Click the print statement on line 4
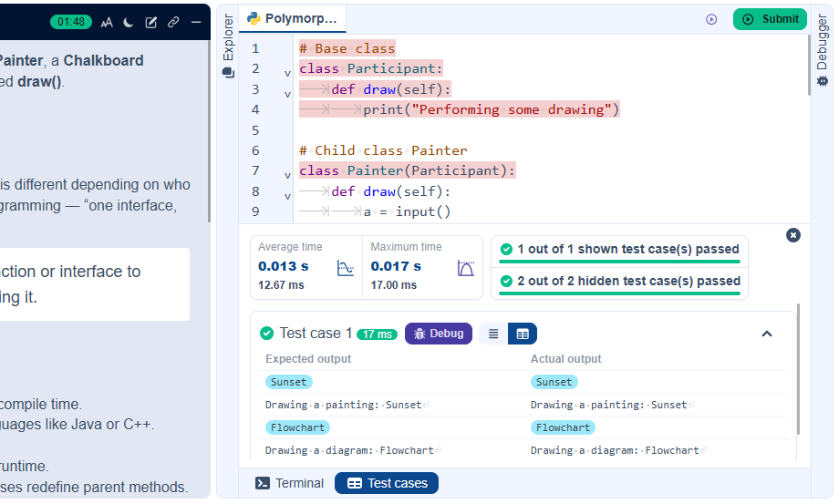The image size is (839, 504). pos(492,110)
